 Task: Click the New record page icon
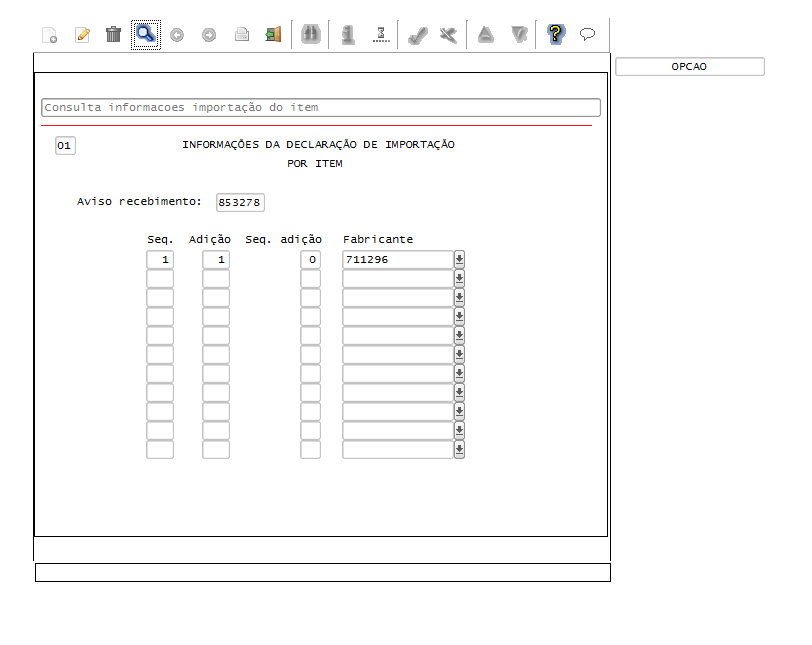[50, 35]
